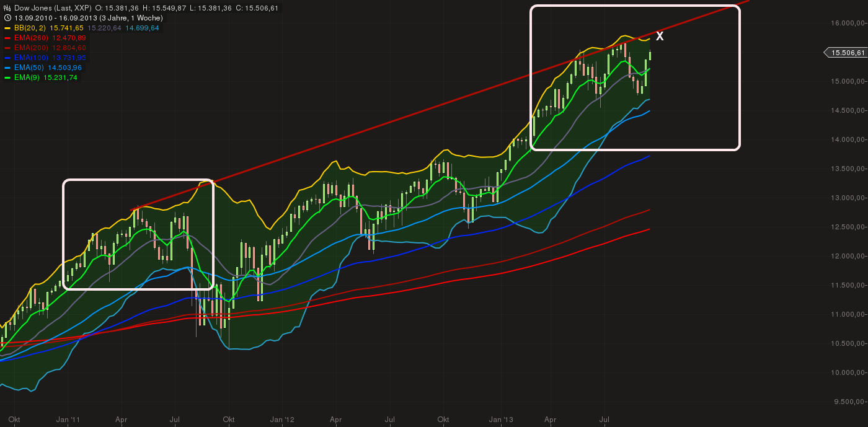
Task: Open the EMA(260) red color swatch
Action: click(x=8, y=37)
